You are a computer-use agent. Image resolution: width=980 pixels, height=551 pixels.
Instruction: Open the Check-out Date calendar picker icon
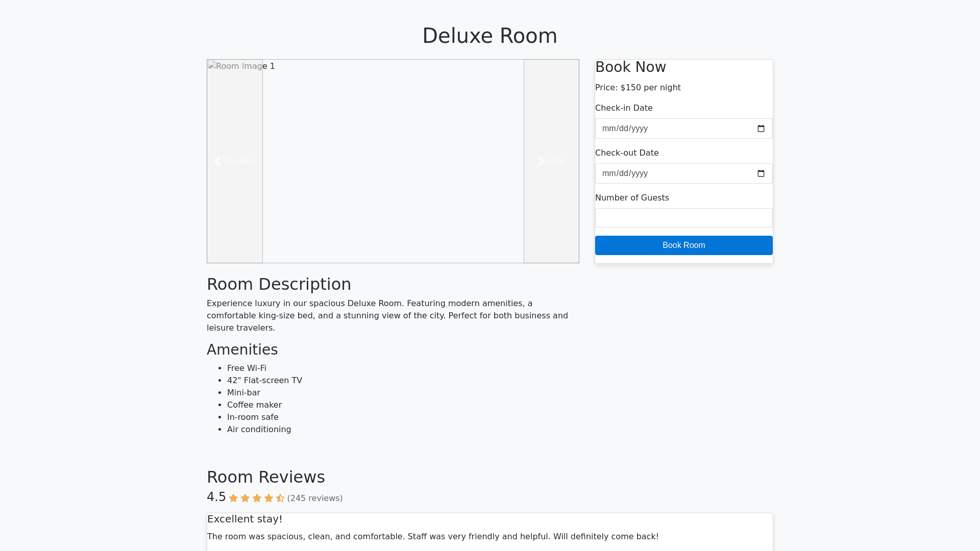pos(761,173)
